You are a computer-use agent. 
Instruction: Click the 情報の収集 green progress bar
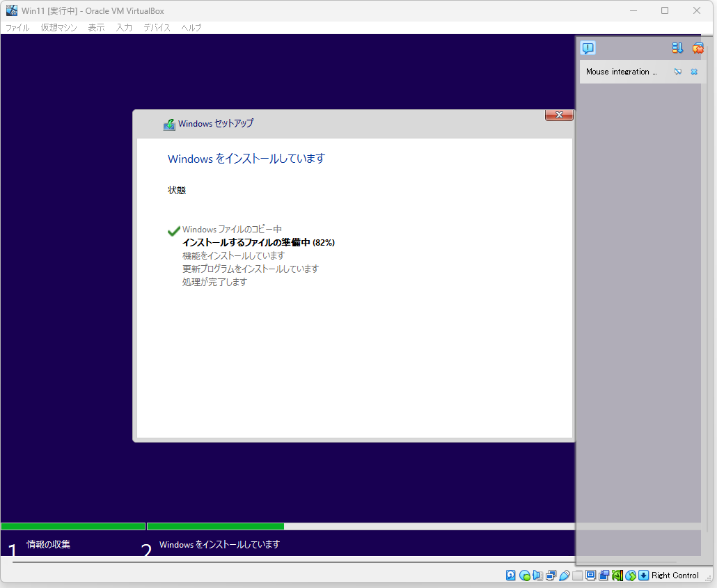point(73,526)
